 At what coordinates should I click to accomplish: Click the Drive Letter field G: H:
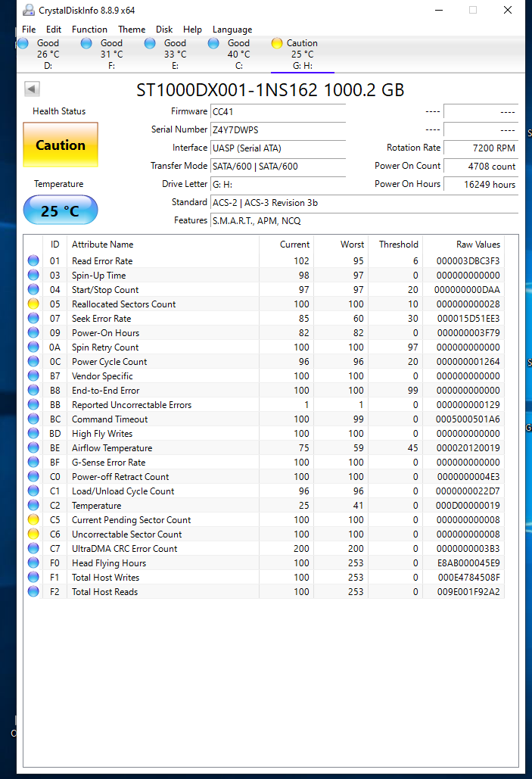click(278, 184)
